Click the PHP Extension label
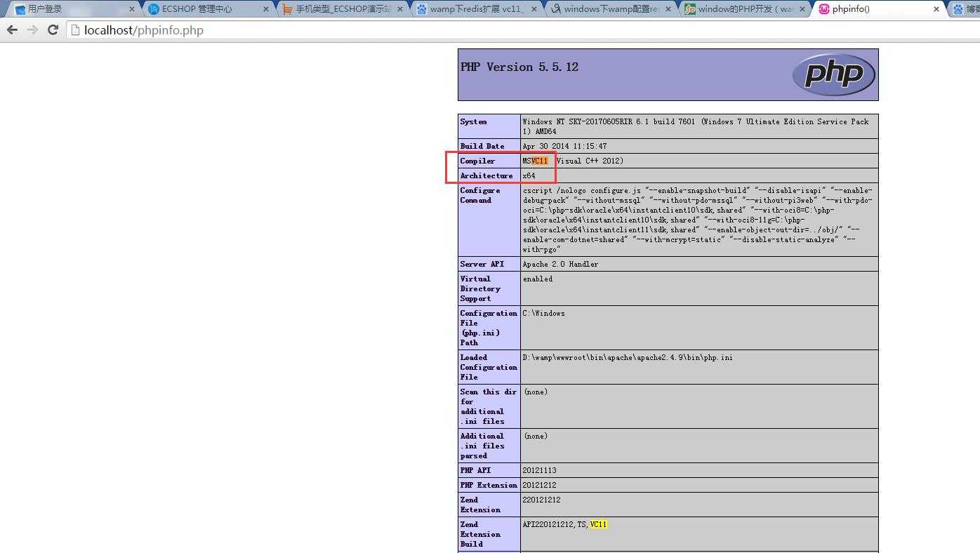The height and width of the screenshot is (553, 980). 489,486
